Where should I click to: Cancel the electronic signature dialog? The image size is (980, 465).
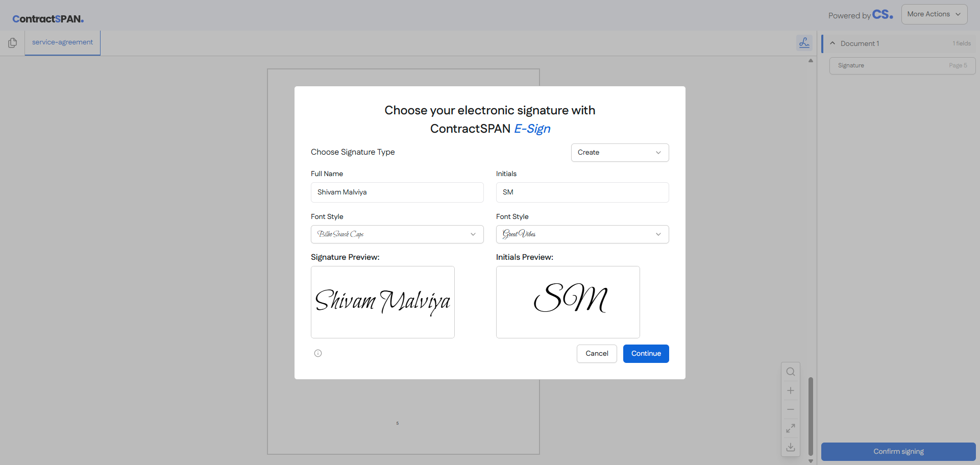(x=596, y=353)
